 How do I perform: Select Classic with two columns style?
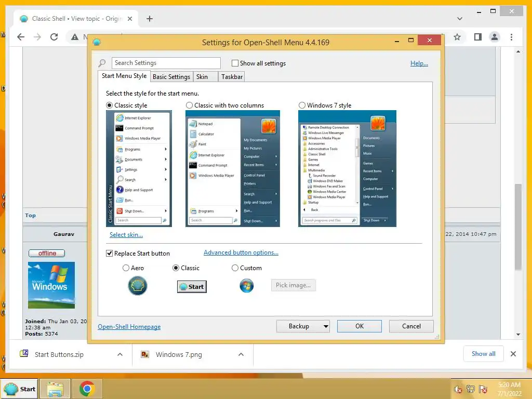(x=189, y=105)
